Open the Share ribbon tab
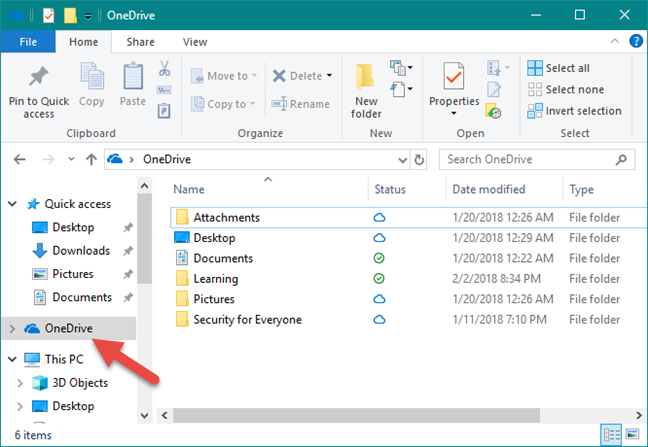This screenshot has width=648, height=447. (x=140, y=42)
